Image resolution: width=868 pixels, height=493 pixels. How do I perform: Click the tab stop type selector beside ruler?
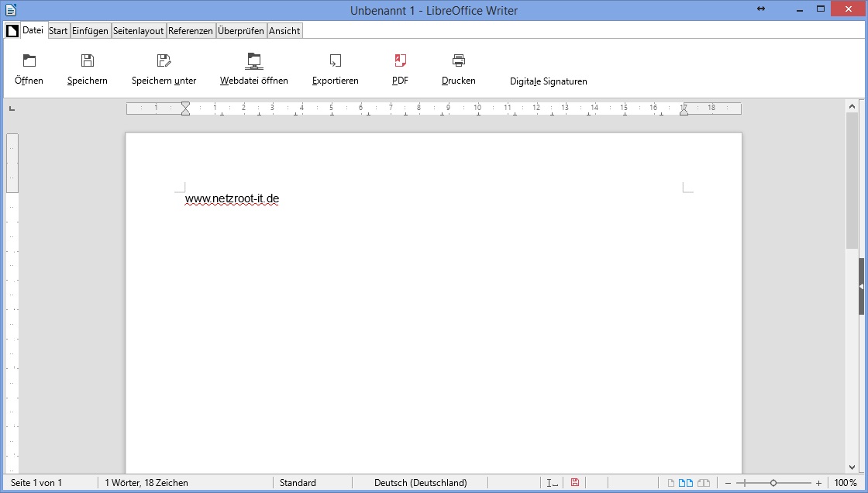click(x=12, y=109)
